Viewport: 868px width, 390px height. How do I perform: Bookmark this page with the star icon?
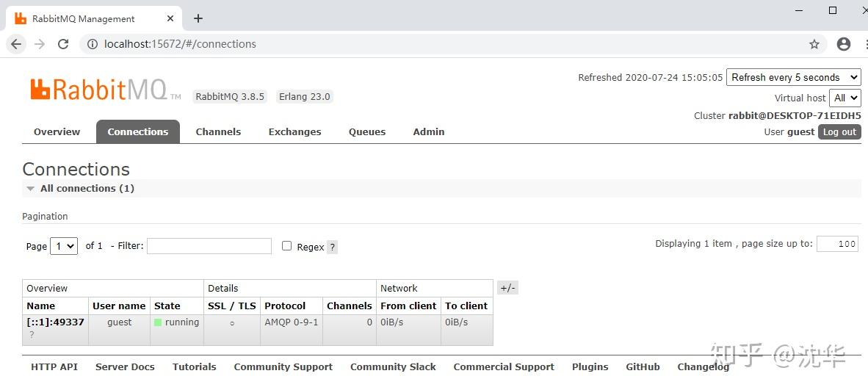pyautogui.click(x=814, y=44)
